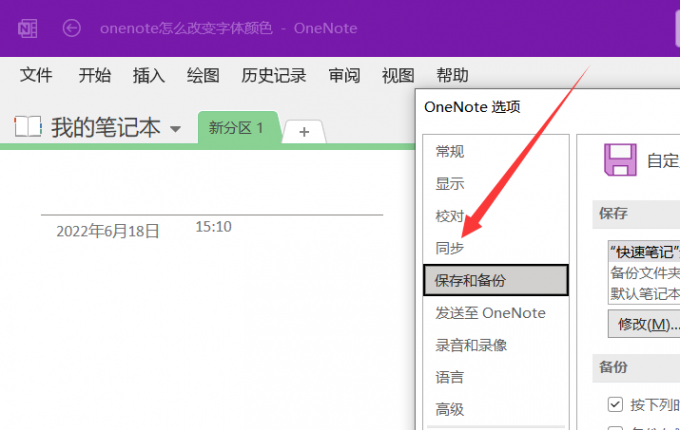Select 显示 options category

click(450, 184)
